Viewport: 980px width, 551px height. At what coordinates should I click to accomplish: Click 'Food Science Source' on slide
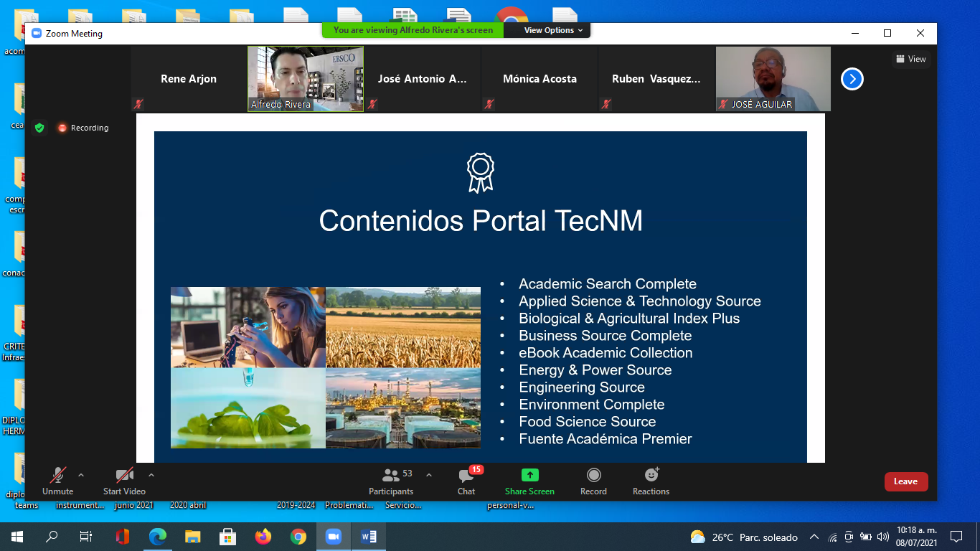pyautogui.click(x=588, y=422)
